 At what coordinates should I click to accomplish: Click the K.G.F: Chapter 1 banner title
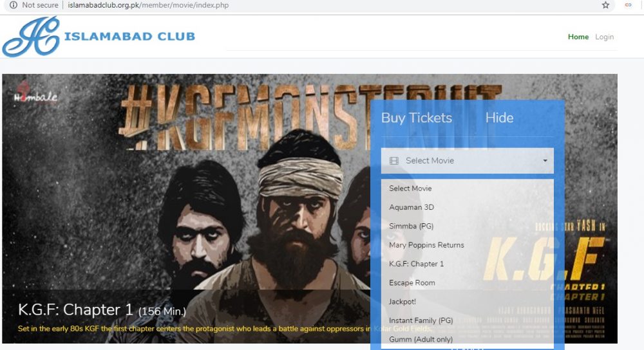(75, 310)
